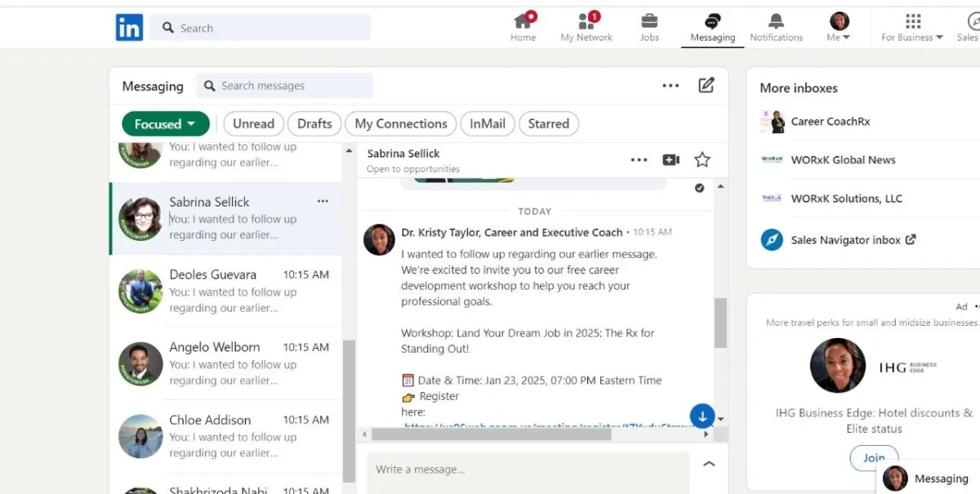This screenshot has width=980, height=494.
Task: Open the Me profile menu
Action: click(x=839, y=27)
